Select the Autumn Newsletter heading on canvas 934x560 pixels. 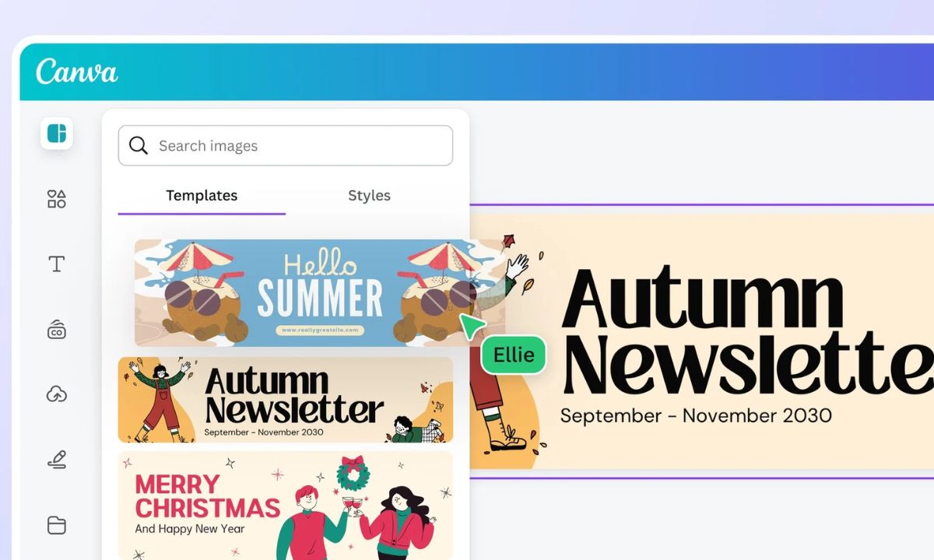point(746,331)
